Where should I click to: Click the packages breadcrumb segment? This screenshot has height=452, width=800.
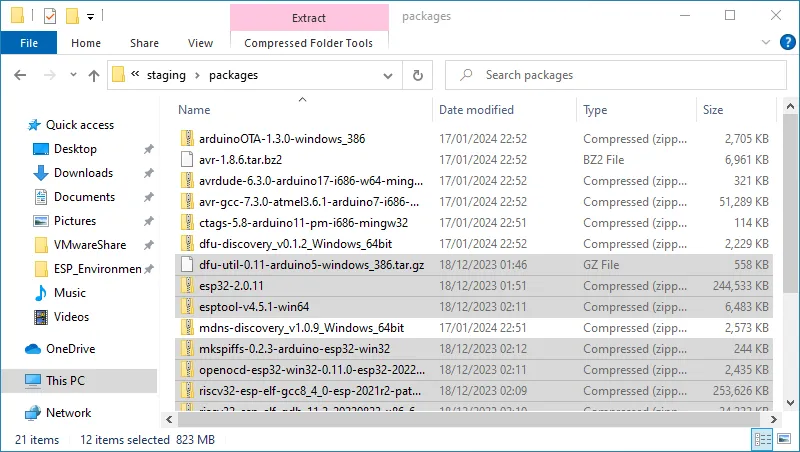click(233, 75)
